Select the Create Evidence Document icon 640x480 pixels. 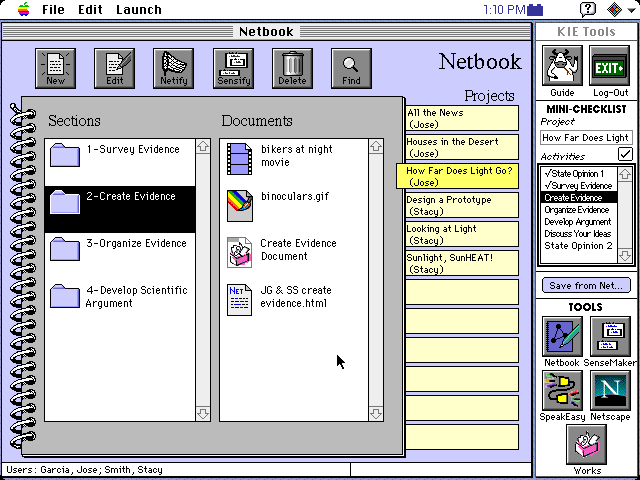(x=240, y=253)
